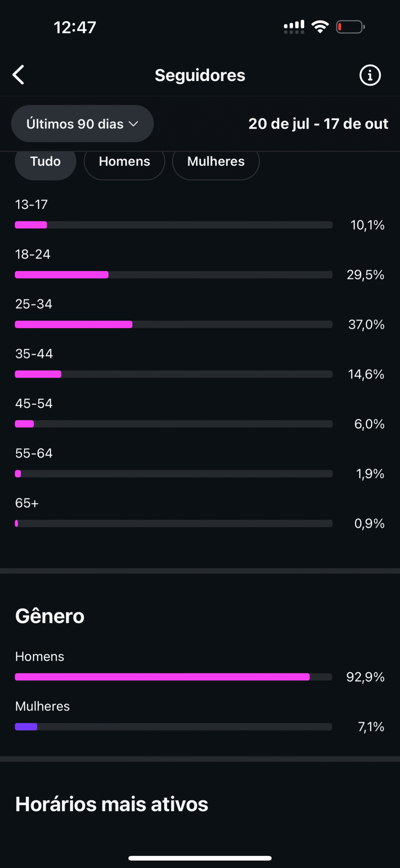Image resolution: width=400 pixels, height=868 pixels.
Task: Switch to the Homens filter
Action: (124, 162)
